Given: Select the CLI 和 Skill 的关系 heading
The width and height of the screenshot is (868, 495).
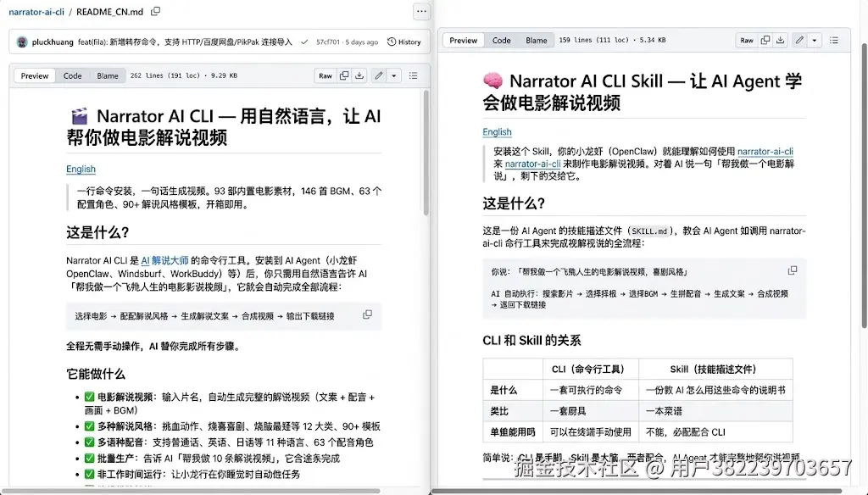Looking at the screenshot, I should click(531, 340).
